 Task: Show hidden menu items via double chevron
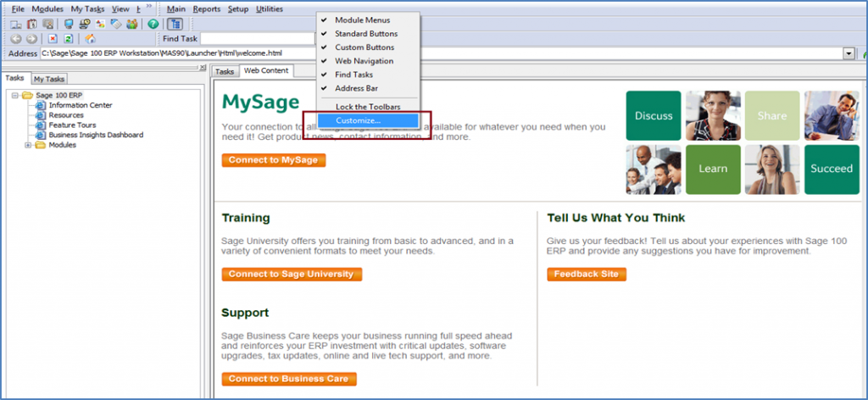tap(149, 7)
